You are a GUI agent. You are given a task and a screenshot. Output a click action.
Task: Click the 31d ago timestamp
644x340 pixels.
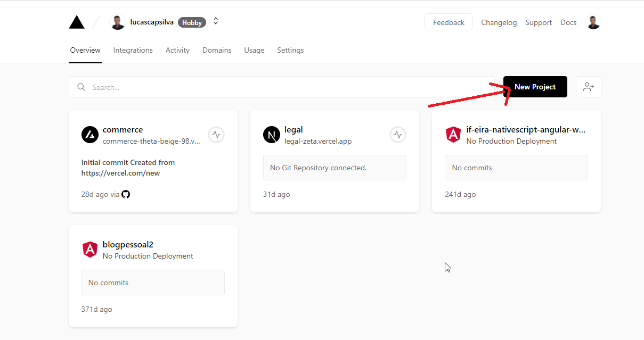[x=276, y=194]
